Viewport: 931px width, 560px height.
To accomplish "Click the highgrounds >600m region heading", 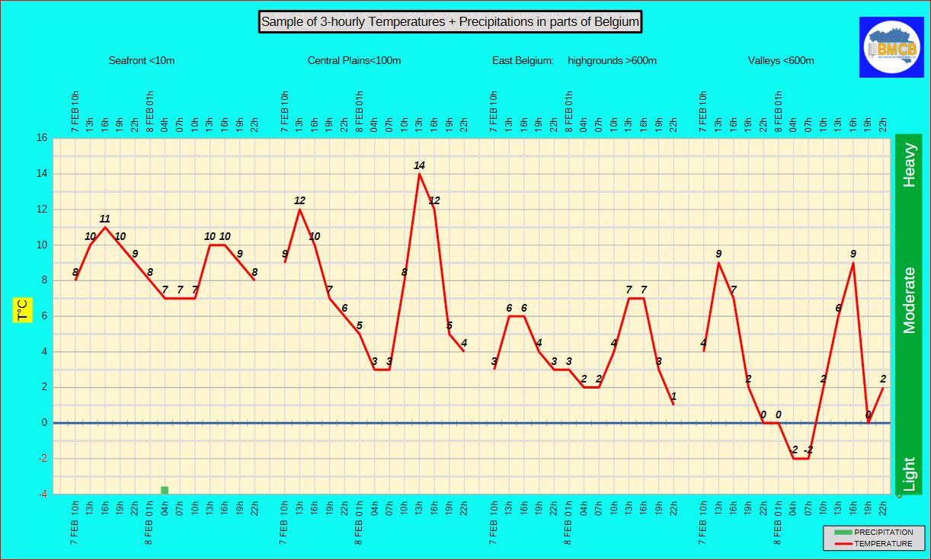I will (612, 60).
